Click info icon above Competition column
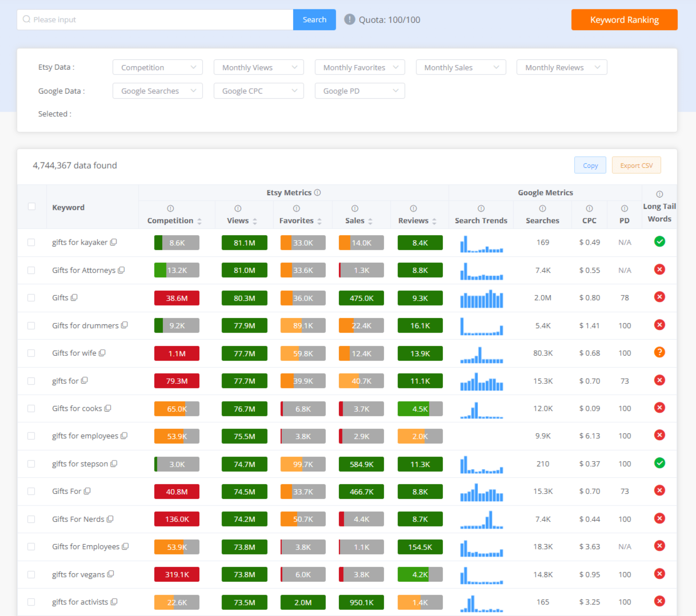This screenshot has height=616, width=696. [170, 208]
